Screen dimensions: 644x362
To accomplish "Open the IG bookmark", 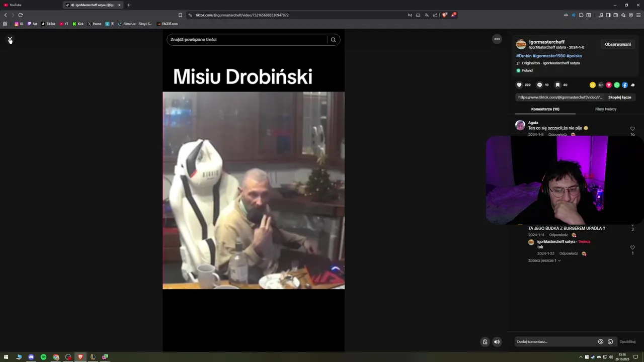I will pyautogui.click(x=19, y=24).
